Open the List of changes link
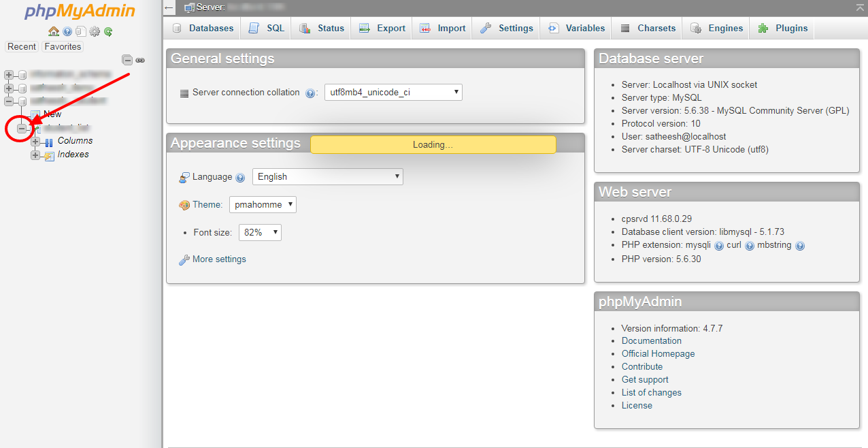The image size is (868, 448). coord(652,393)
